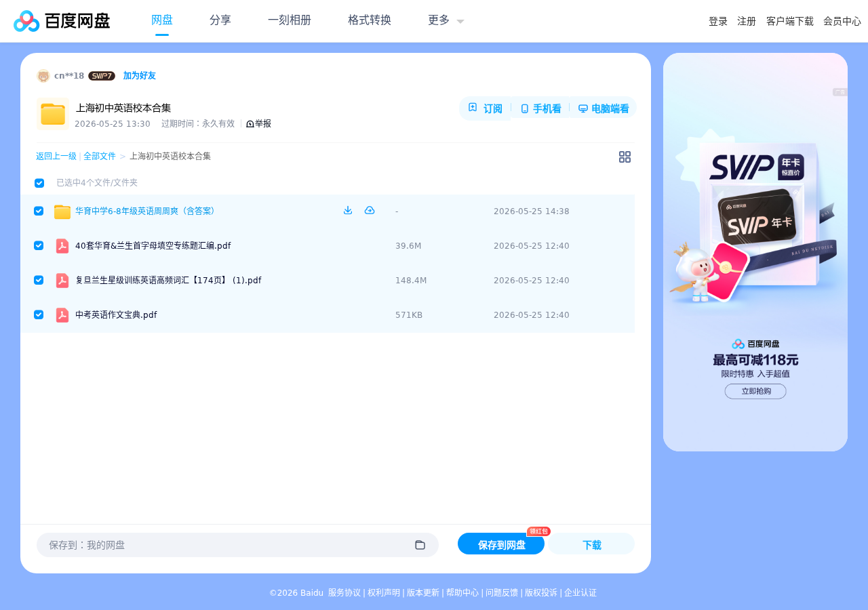The width and height of the screenshot is (868, 610).
Task: Toggle the select-all files checkbox
Action: tap(39, 183)
